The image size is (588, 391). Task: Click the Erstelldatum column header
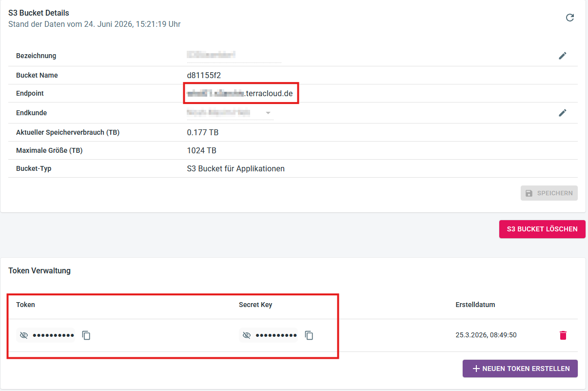[475, 305]
